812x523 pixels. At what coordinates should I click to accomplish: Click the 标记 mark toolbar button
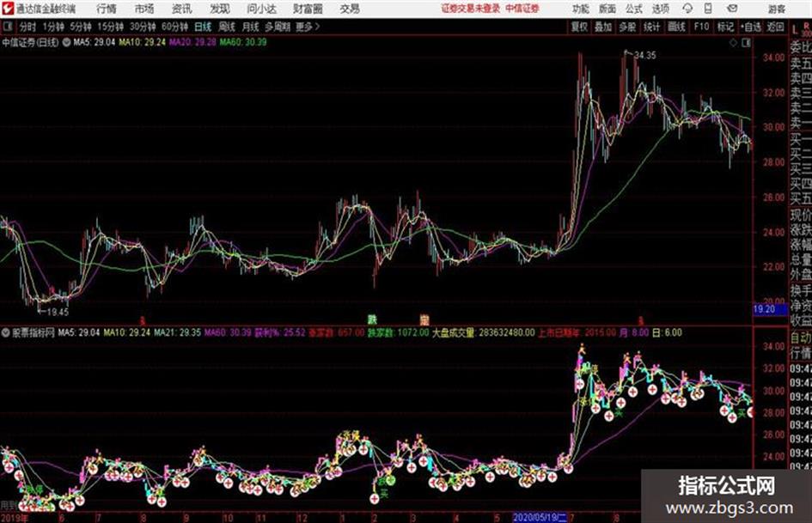tap(725, 27)
